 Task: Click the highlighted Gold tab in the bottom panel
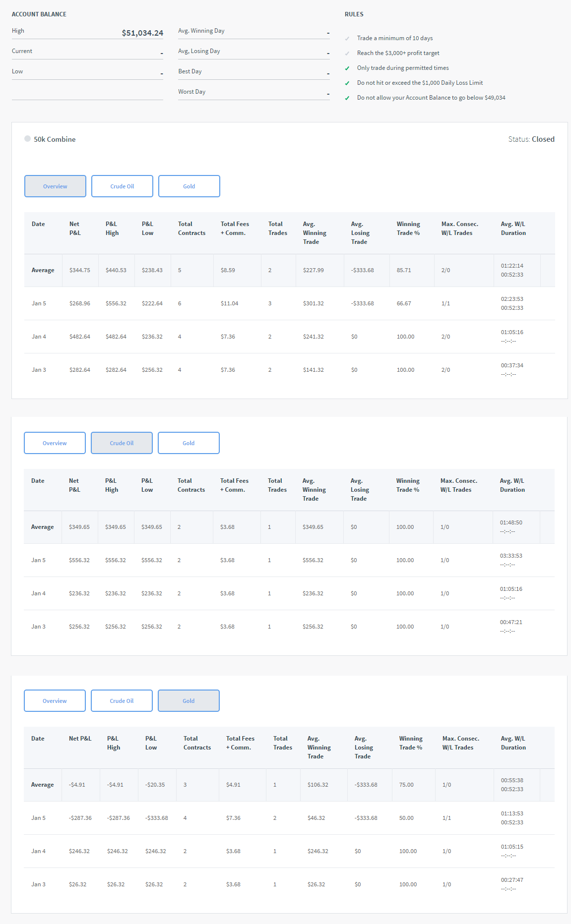click(189, 701)
